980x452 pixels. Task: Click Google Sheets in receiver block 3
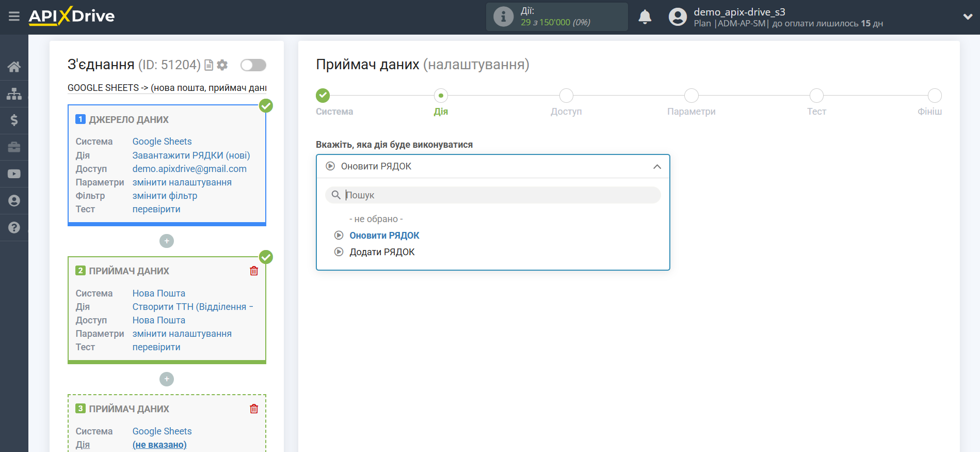click(x=162, y=431)
